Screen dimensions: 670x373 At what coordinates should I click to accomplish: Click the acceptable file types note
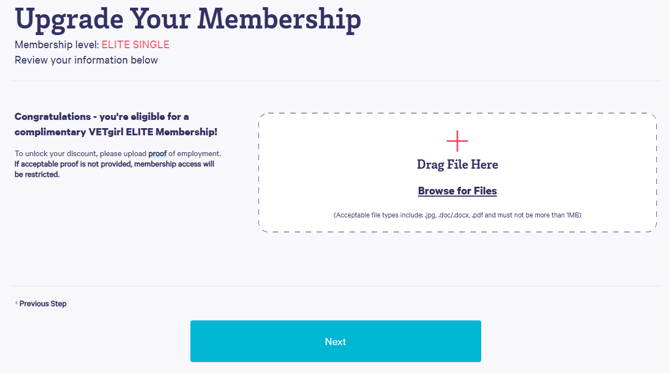coord(457,215)
